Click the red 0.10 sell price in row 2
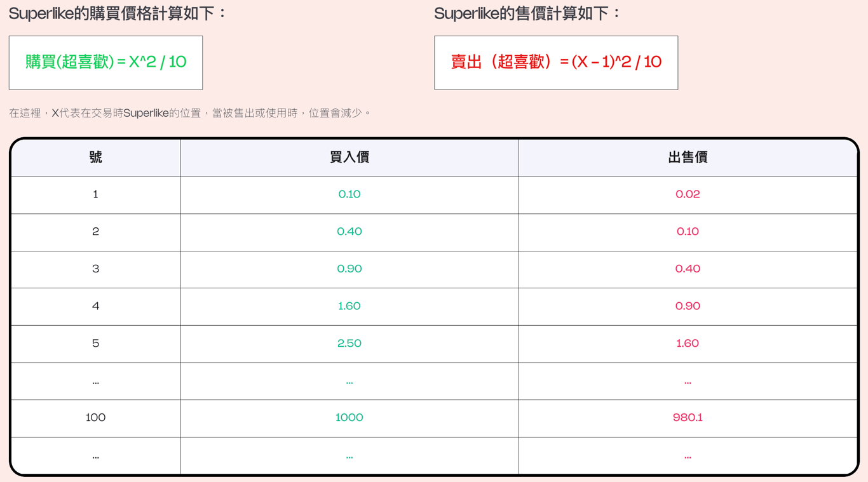868x482 pixels. (688, 232)
